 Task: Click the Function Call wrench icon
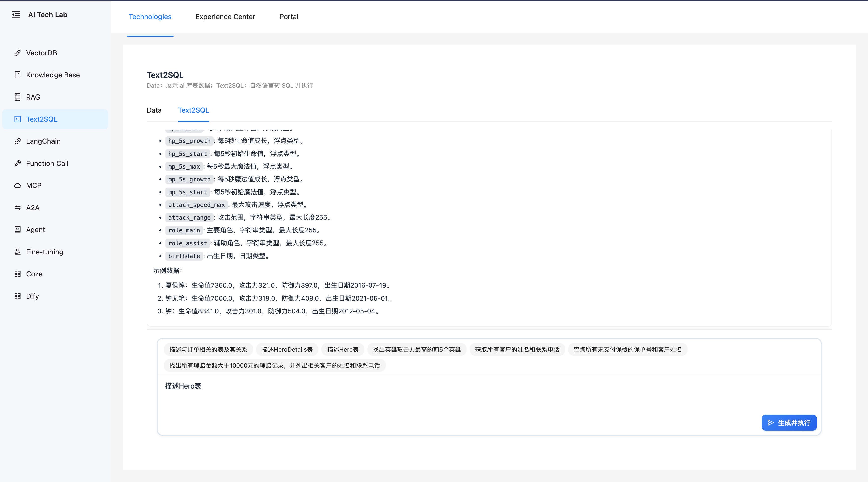click(18, 164)
